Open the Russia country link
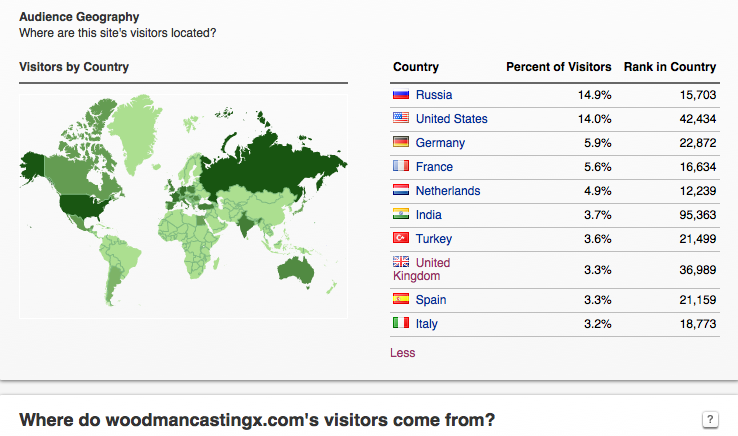The width and height of the screenshot is (738, 436). click(x=434, y=95)
